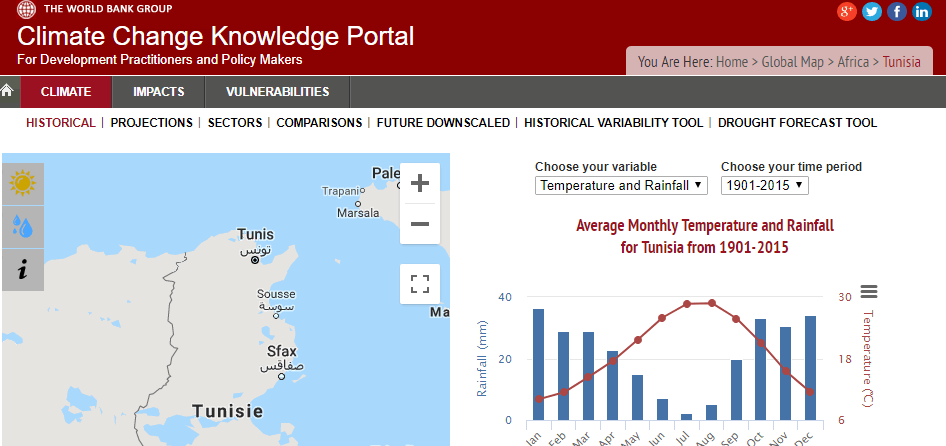
Task: Go to the home icon in navigation bar
Action: (7, 91)
